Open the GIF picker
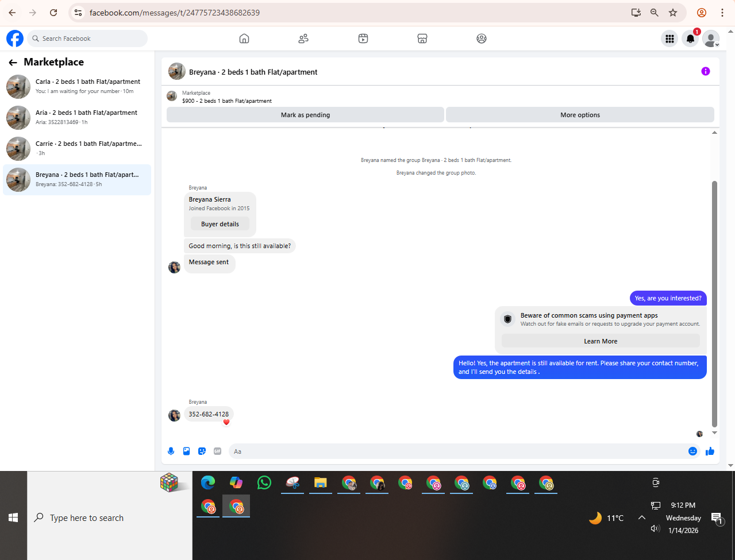Screen dimensions: 735x560 click(217, 451)
